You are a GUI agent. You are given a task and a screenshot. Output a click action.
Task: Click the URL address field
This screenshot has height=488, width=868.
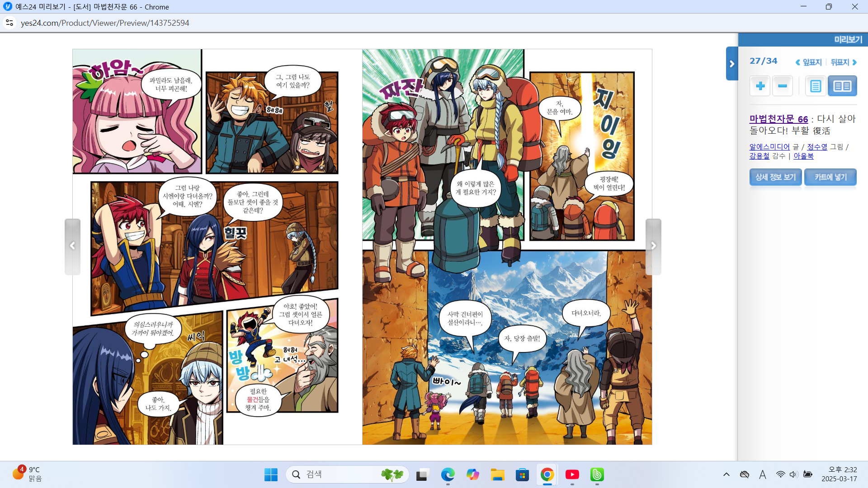click(x=105, y=23)
